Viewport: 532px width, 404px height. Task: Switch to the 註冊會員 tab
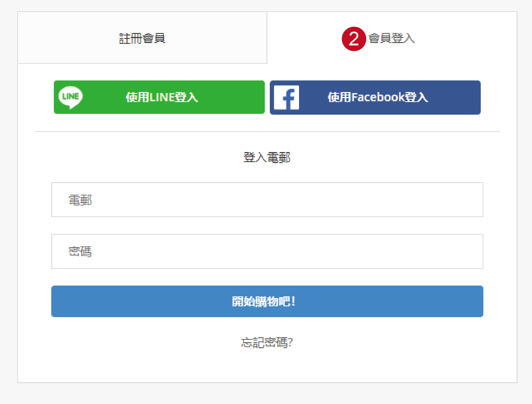coord(142,38)
